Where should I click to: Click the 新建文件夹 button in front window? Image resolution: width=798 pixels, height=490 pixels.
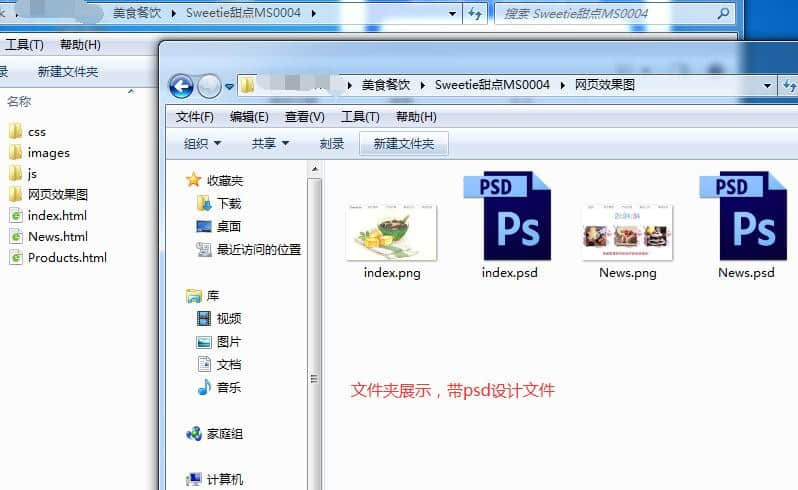coord(404,144)
